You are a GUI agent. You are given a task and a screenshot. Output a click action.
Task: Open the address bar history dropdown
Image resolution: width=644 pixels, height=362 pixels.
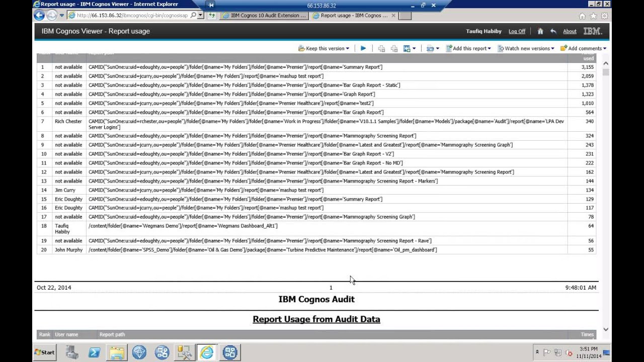(x=200, y=15)
